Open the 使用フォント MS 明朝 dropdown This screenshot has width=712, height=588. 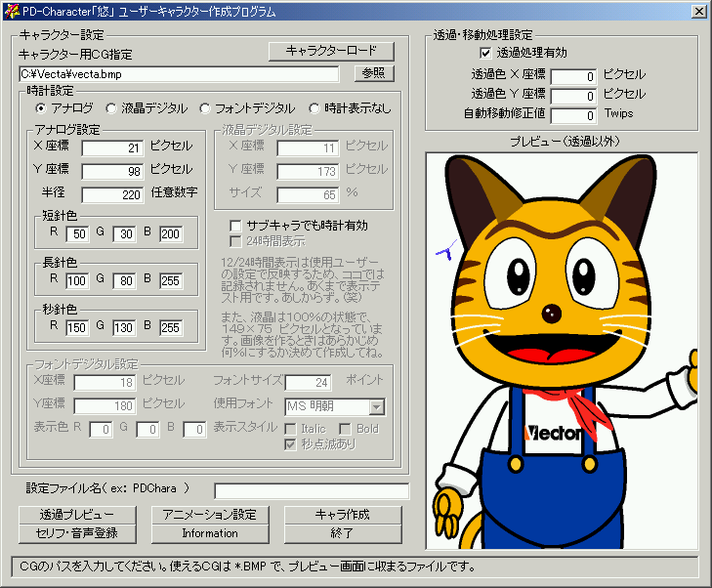pos(377,407)
